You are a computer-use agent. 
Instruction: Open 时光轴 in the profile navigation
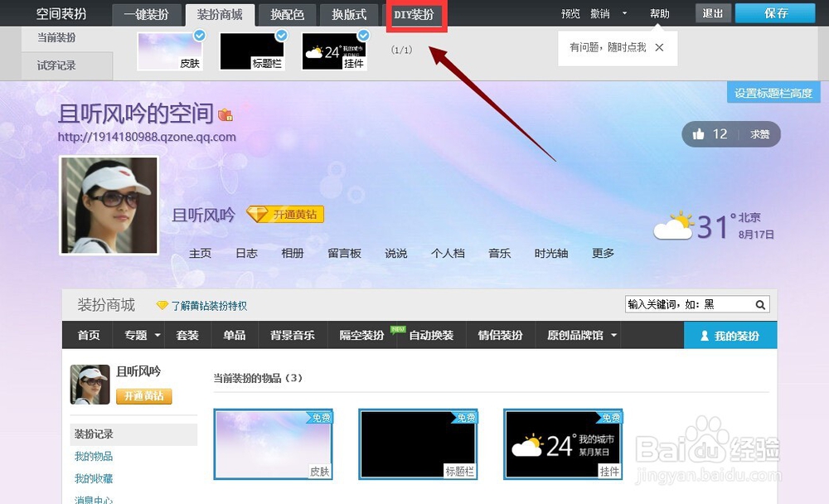pyautogui.click(x=551, y=254)
